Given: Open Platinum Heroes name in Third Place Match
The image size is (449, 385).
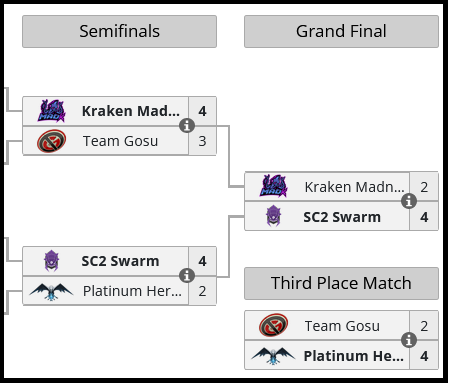Looking at the screenshot, I should [x=354, y=356].
